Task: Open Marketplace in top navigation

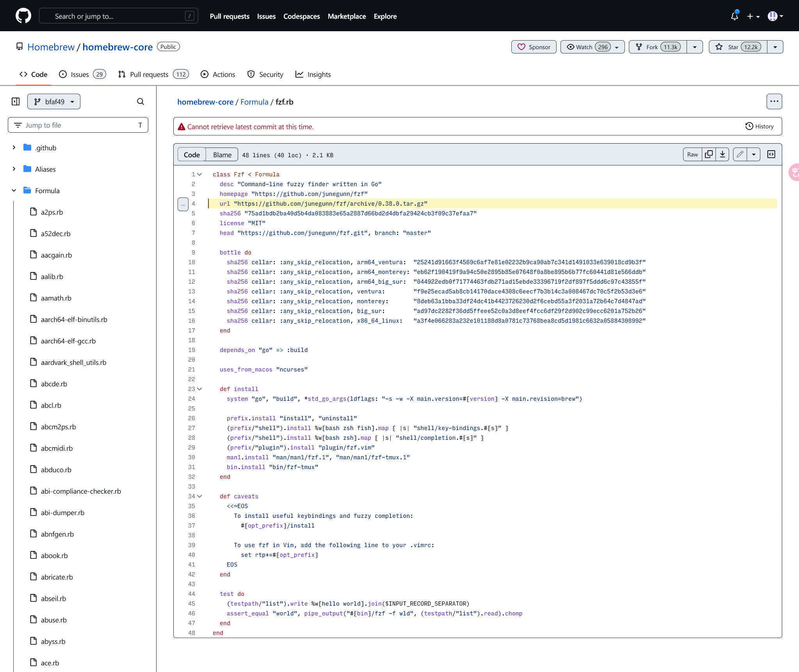Action: tap(347, 16)
